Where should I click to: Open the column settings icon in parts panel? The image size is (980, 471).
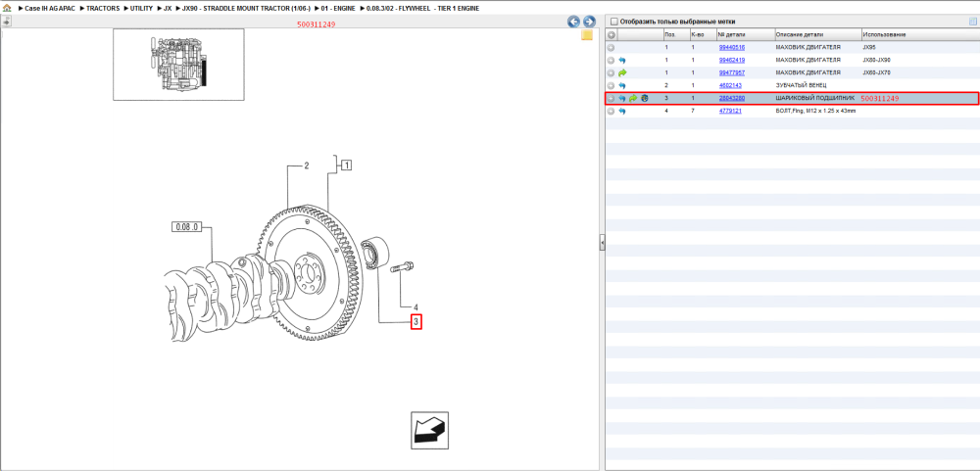(x=972, y=22)
